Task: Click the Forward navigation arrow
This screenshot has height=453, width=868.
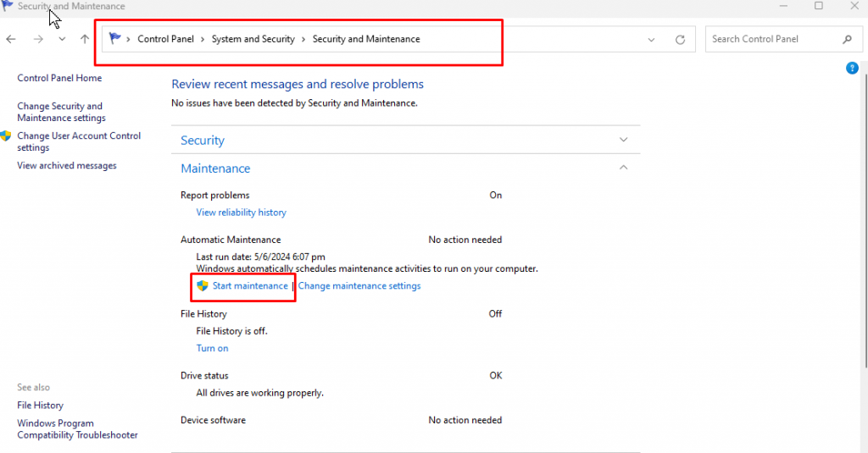Action: pos(39,39)
